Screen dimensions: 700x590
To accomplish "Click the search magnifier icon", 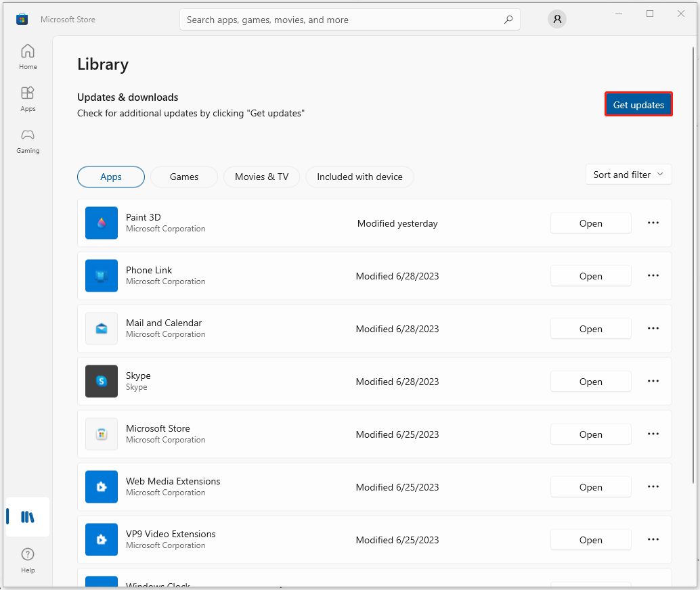I will [508, 20].
